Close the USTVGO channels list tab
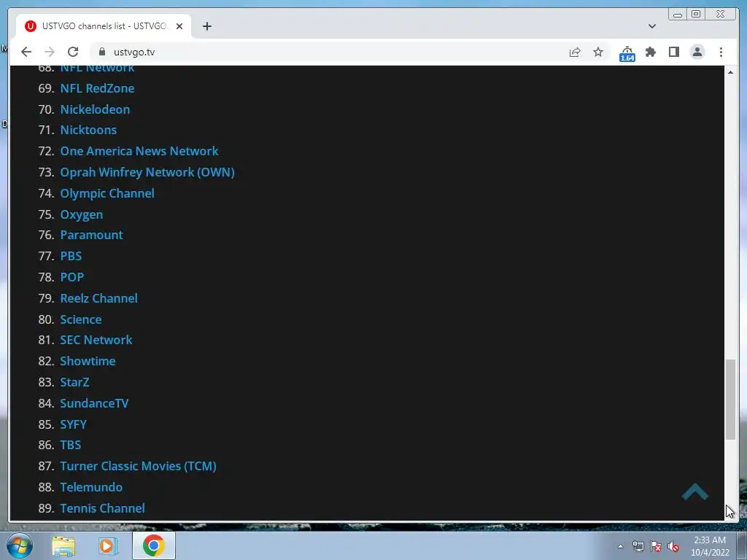747x560 pixels. point(179,26)
